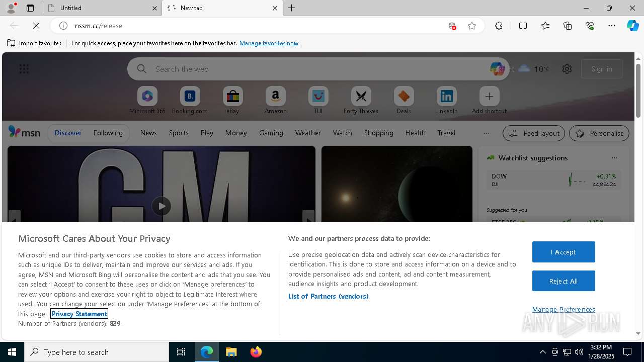
Task: Play the GM video story
Action: point(162,206)
